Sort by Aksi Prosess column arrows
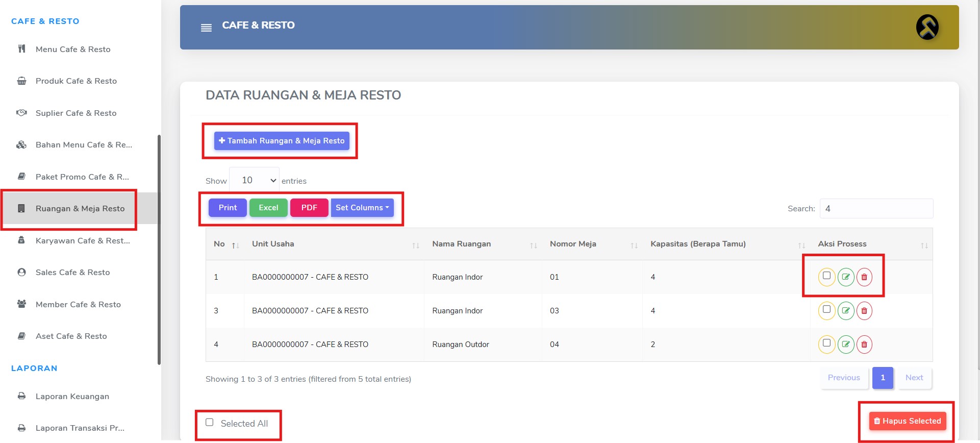The width and height of the screenshot is (980, 443). [924, 245]
